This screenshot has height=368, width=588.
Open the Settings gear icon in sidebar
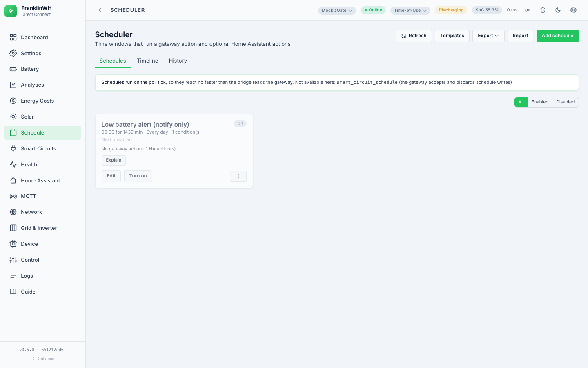[x=13, y=53]
